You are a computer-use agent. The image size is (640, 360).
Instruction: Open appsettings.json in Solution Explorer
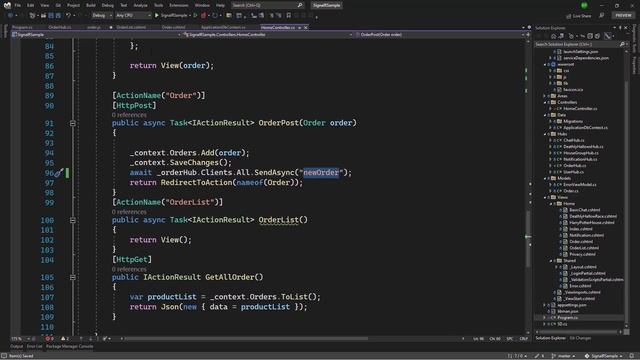(x=571, y=305)
